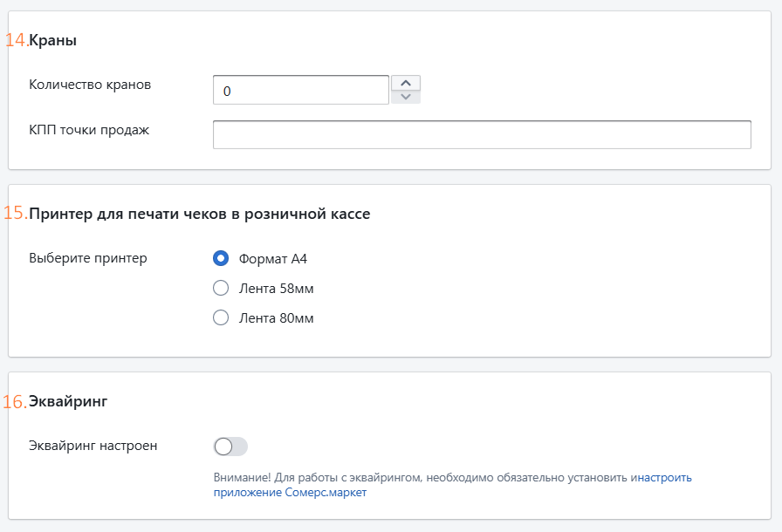
Task: Click the orange number 14 marker
Action: point(17,40)
